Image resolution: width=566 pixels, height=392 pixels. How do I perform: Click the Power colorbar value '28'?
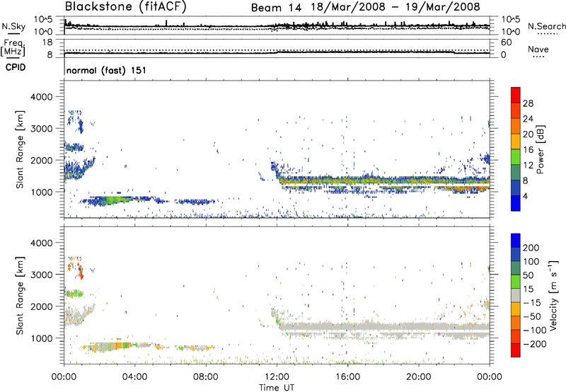coord(528,103)
